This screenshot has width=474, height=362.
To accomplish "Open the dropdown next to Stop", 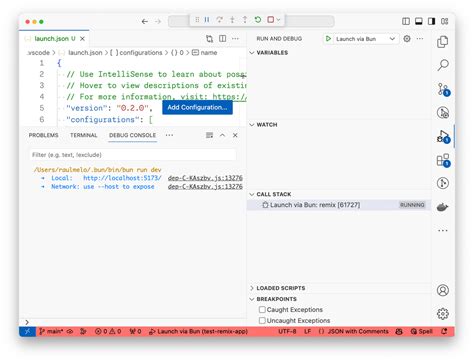I will (x=278, y=20).
